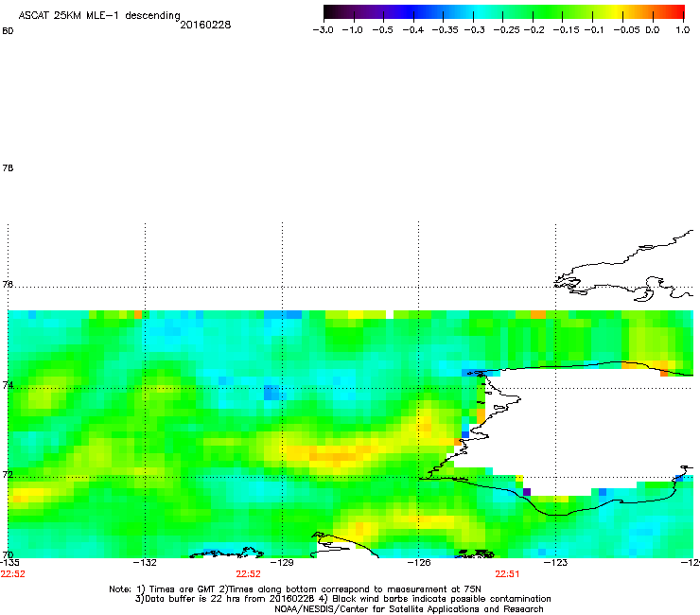Click the 72 latitude axis label
Viewport: 700px width, 615px height.
tap(8, 474)
